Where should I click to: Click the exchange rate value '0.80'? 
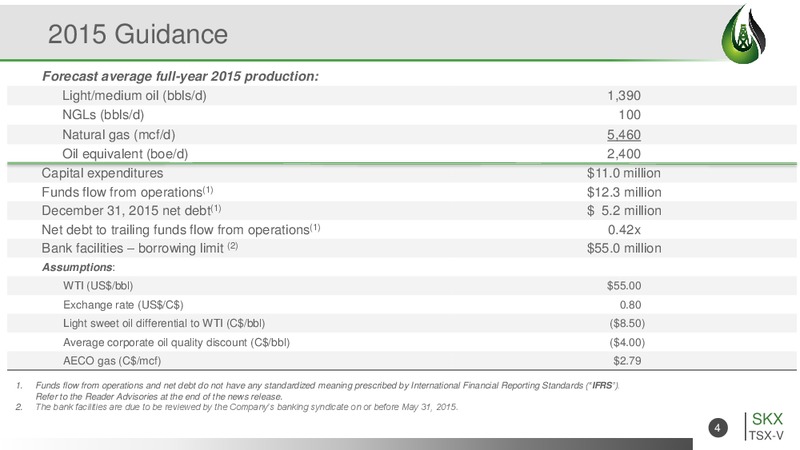click(x=630, y=305)
